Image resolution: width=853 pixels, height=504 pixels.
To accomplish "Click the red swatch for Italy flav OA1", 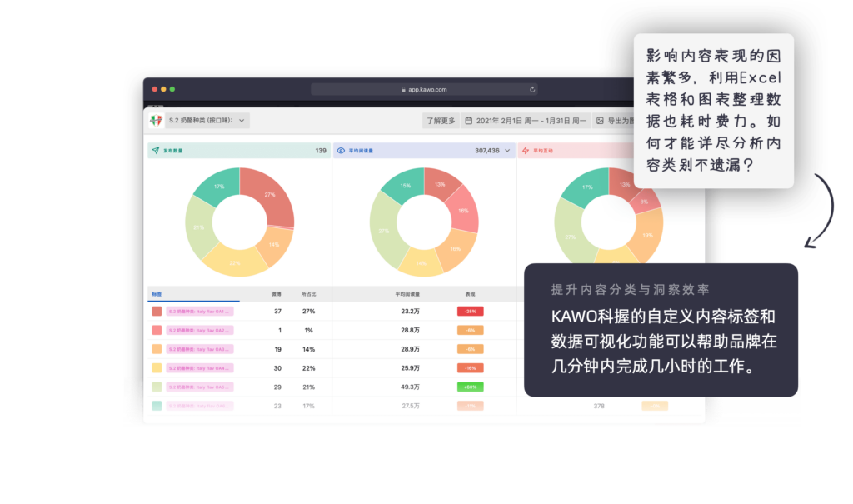I will coord(157,312).
